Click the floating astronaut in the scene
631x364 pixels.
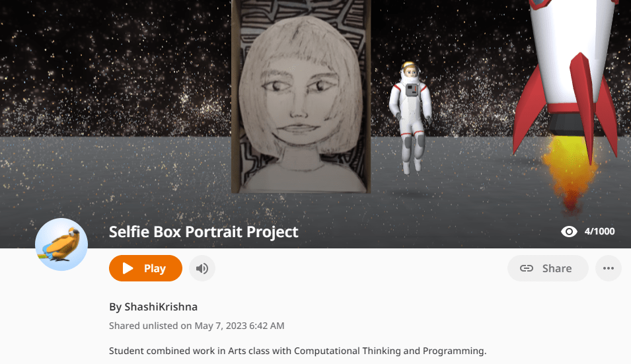pos(410,117)
